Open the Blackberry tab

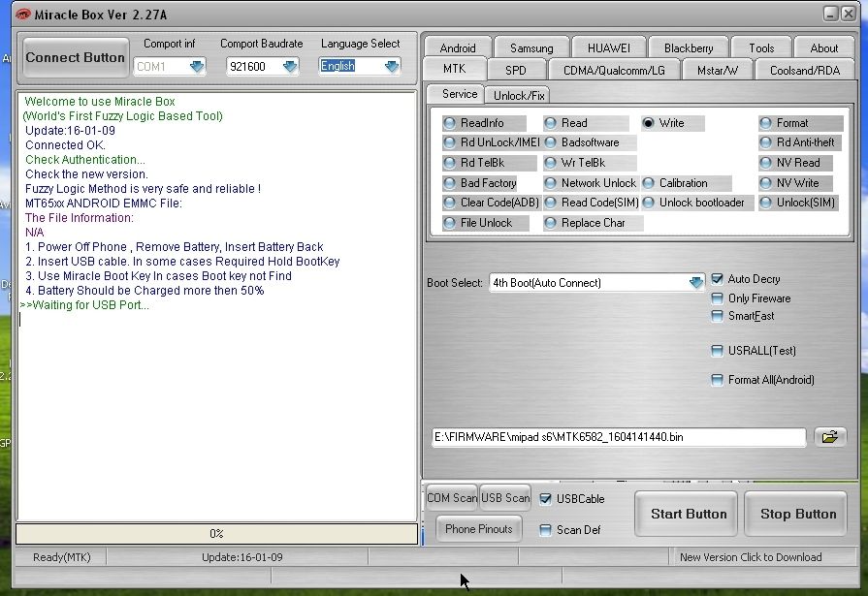click(x=689, y=48)
